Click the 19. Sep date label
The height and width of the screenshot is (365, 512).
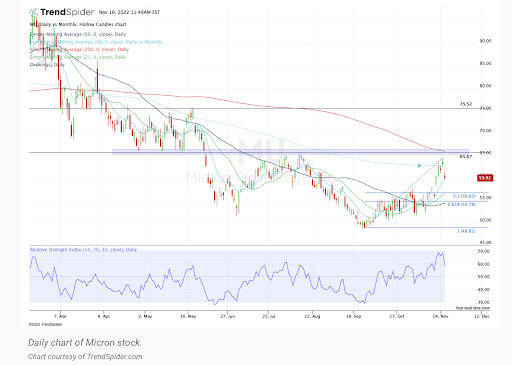[353, 316]
